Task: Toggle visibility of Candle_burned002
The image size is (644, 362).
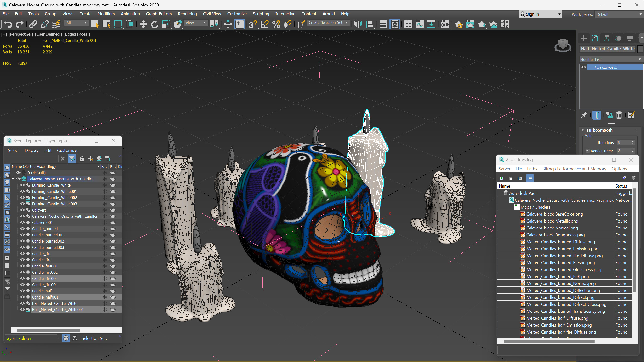Action: point(22,241)
